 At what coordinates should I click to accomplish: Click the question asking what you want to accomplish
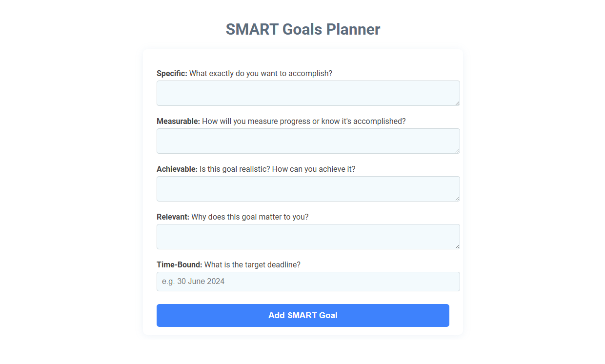click(261, 73)
